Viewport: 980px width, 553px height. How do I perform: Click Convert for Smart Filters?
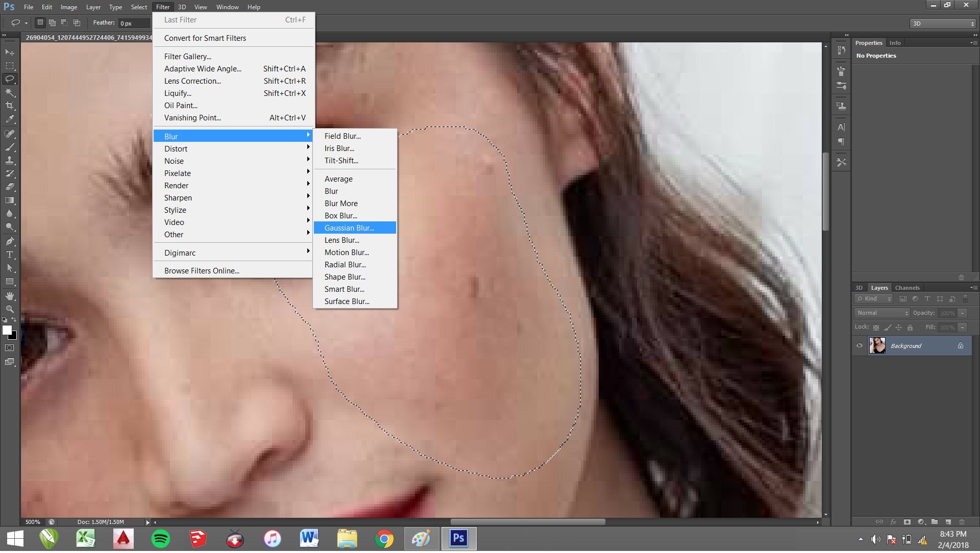click(x=233, y=38)
